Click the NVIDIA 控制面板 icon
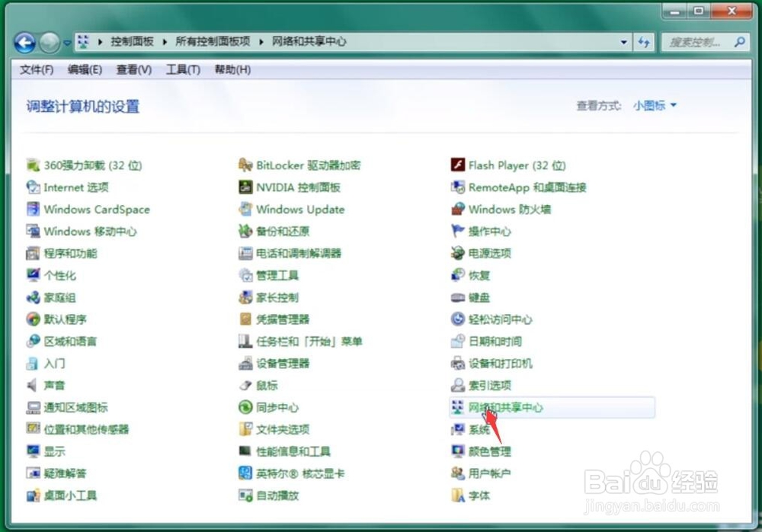Viewport: 762px width, 532px height. (245, 187)
